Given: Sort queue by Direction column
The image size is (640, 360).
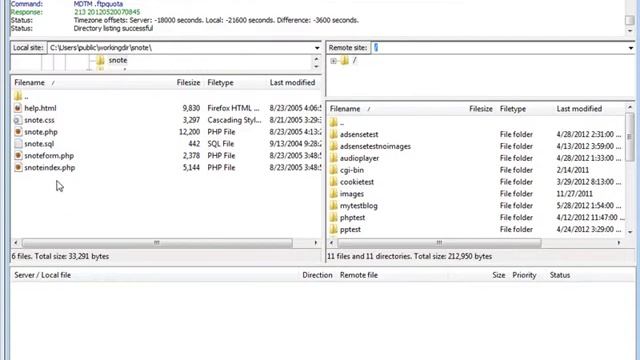Looking at the screenshot, I should point(317,275).
